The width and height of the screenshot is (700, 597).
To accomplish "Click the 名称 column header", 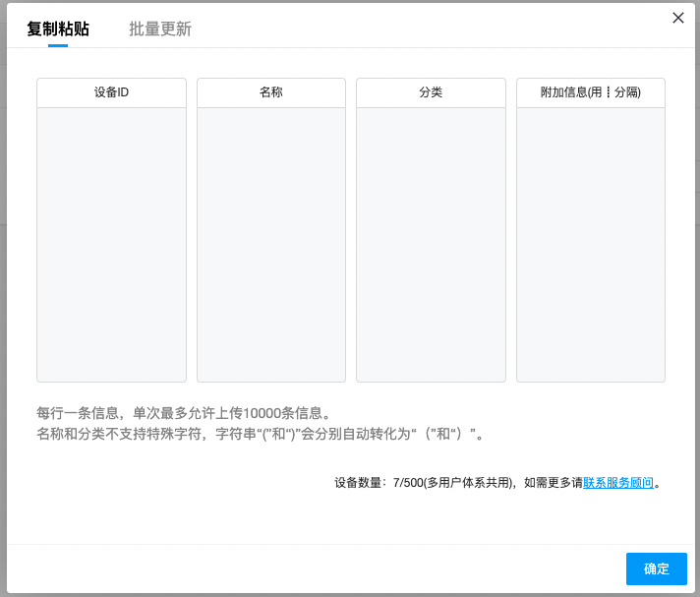I will pyautogui.click(x=271, y=92).
